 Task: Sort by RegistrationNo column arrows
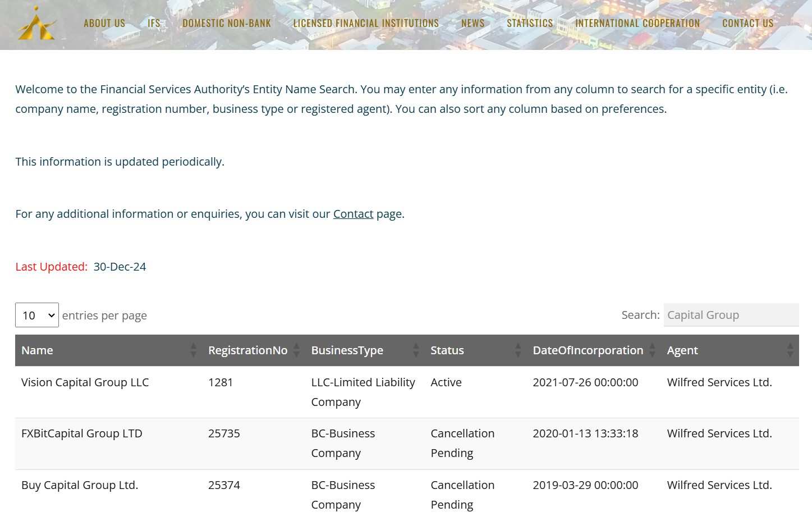pos(296,350)
